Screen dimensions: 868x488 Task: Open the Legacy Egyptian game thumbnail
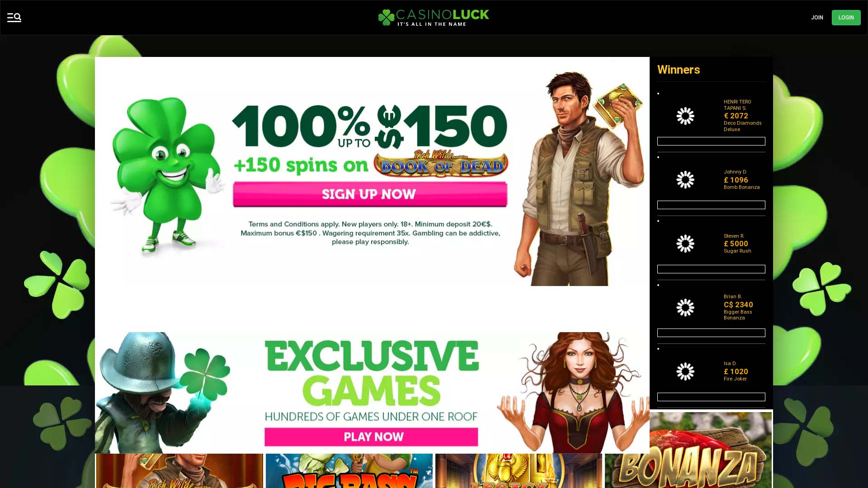pyautogui.click(x=519, y=471)
